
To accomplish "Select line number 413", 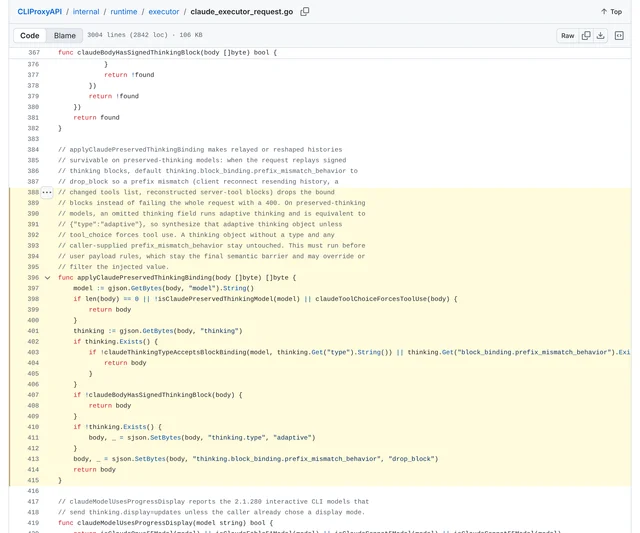I will pyautogui.click(x=33, y=459).
